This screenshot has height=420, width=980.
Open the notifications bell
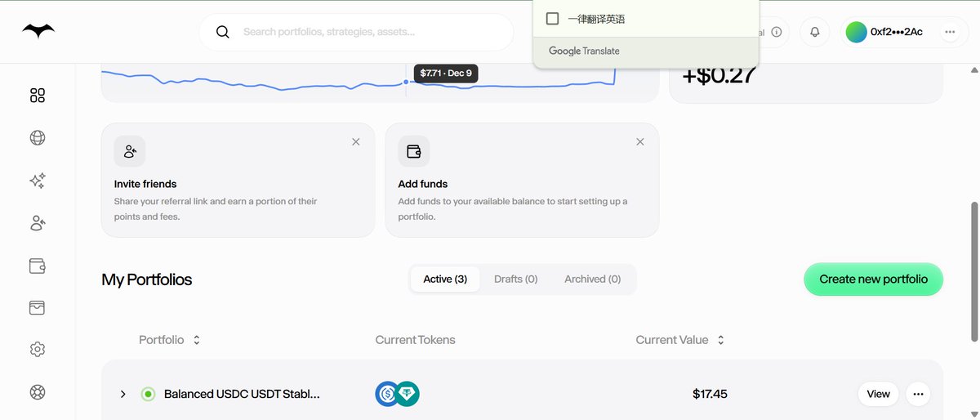point(814,32)
